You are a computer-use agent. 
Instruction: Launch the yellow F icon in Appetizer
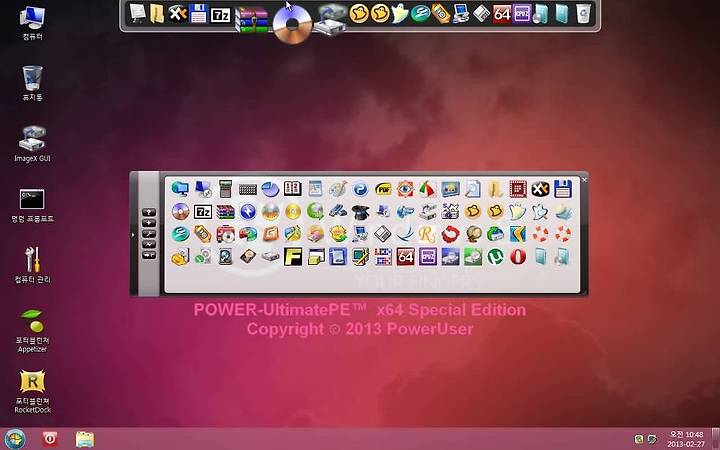tap(292, 257)
